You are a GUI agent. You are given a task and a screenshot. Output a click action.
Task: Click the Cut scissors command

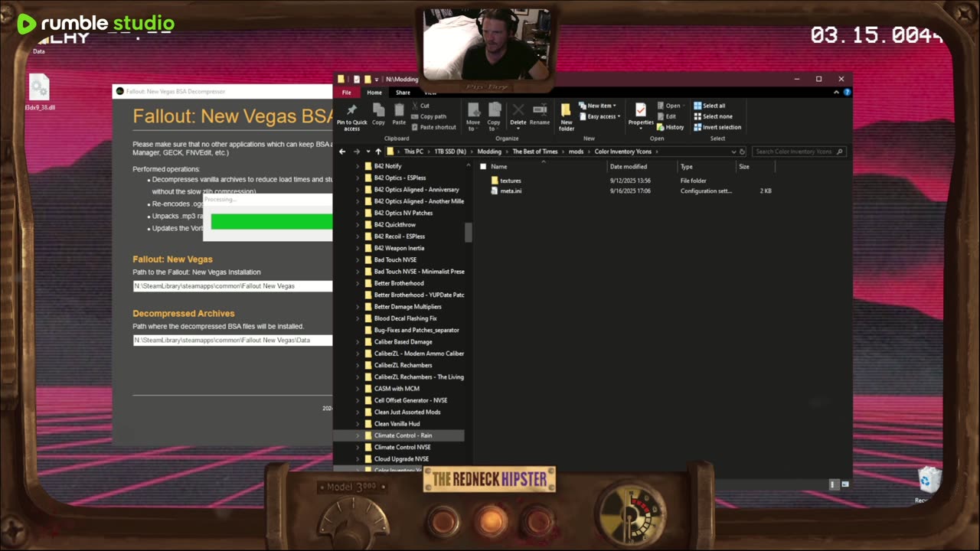(x=420, y=106)
